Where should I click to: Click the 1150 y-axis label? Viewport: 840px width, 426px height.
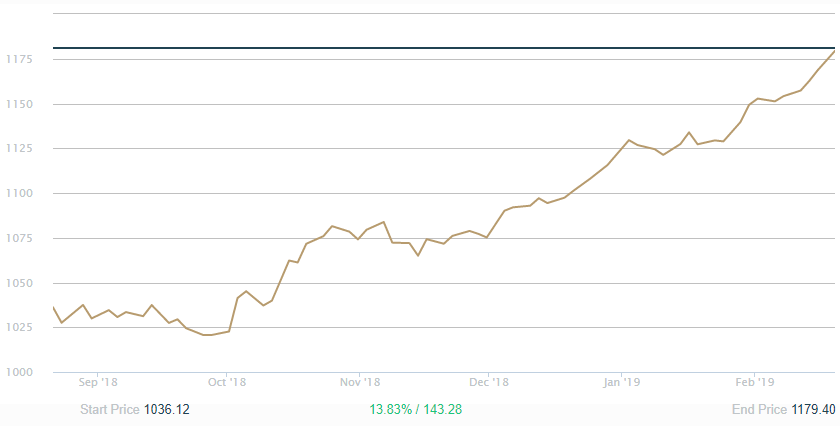(x=19, y=105)
